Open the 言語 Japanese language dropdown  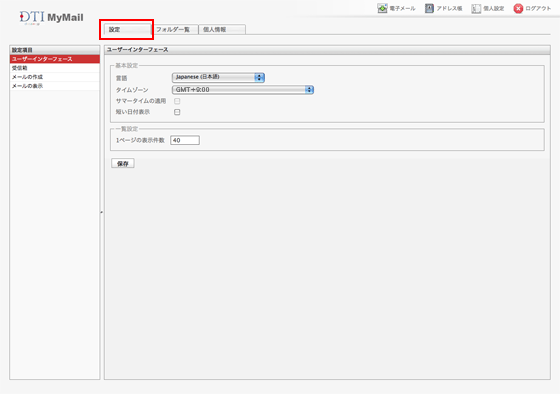point(218,77)
